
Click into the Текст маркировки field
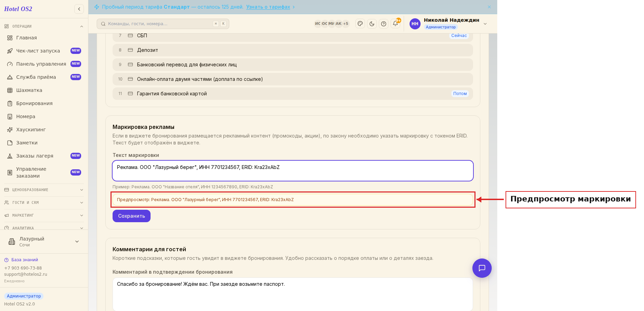point(293,171)
